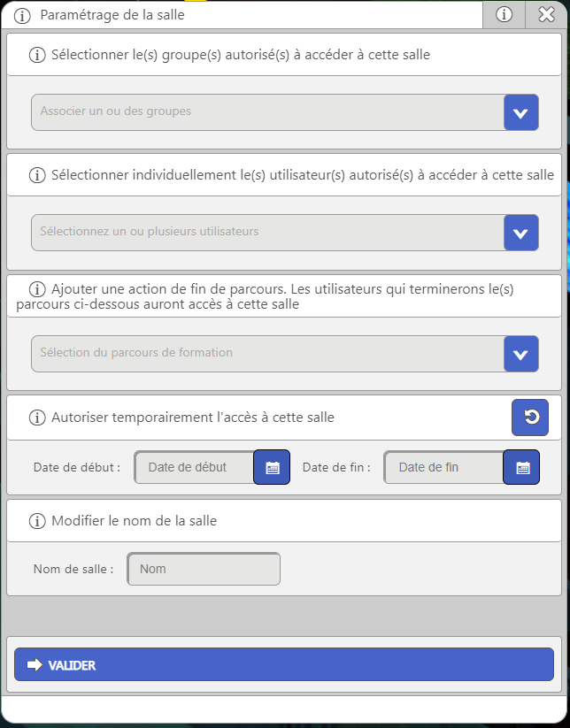
Task: Click the 'Nom' room name text field
Action: (204, 569)
